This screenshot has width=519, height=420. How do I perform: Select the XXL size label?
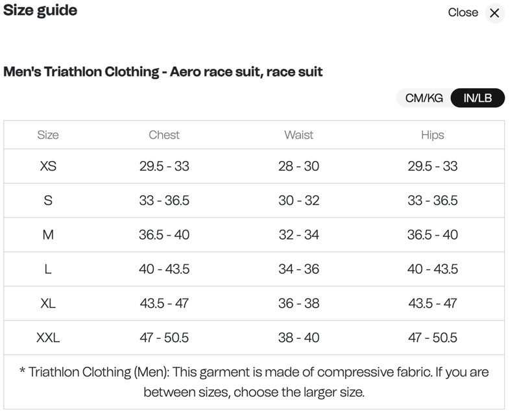pos(47,338)
